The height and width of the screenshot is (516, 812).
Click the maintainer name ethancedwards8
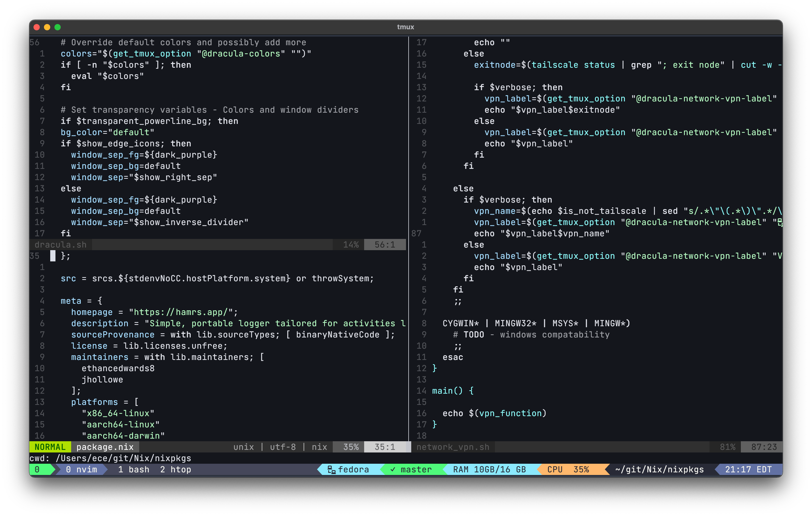118,368
